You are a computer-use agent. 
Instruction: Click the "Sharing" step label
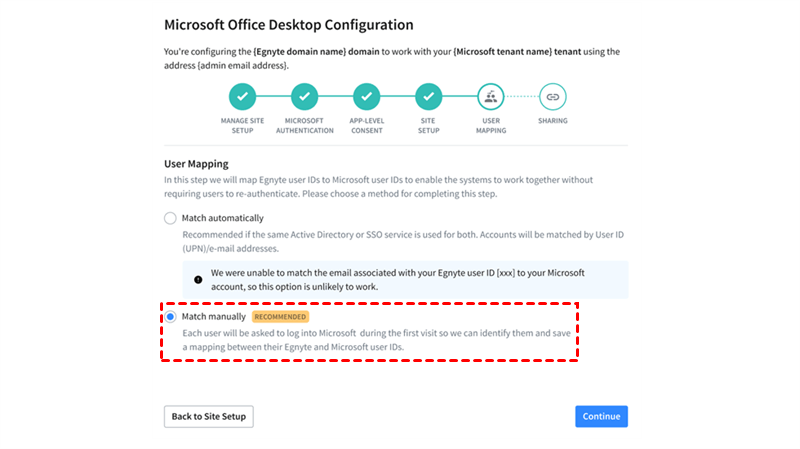(552, 121)
